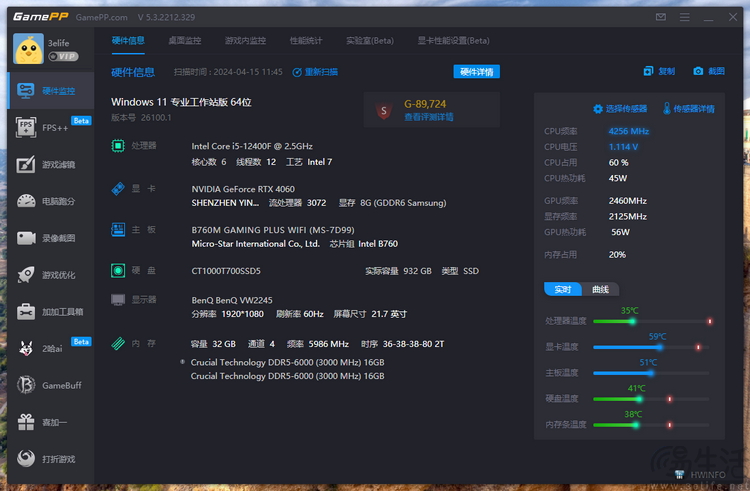Click the 显示器 monitor icon
This screenshot has height=491, width=750.
[x=118, y=300]
